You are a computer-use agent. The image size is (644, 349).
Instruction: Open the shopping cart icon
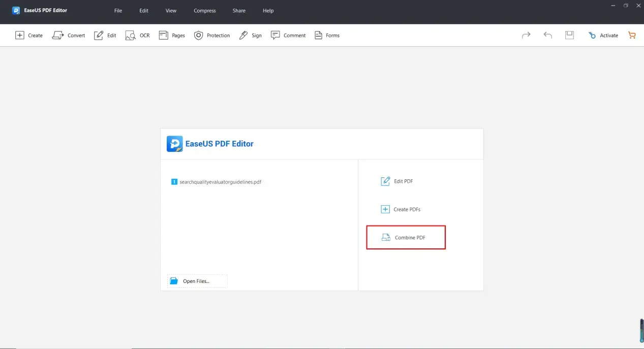(632, 35)
